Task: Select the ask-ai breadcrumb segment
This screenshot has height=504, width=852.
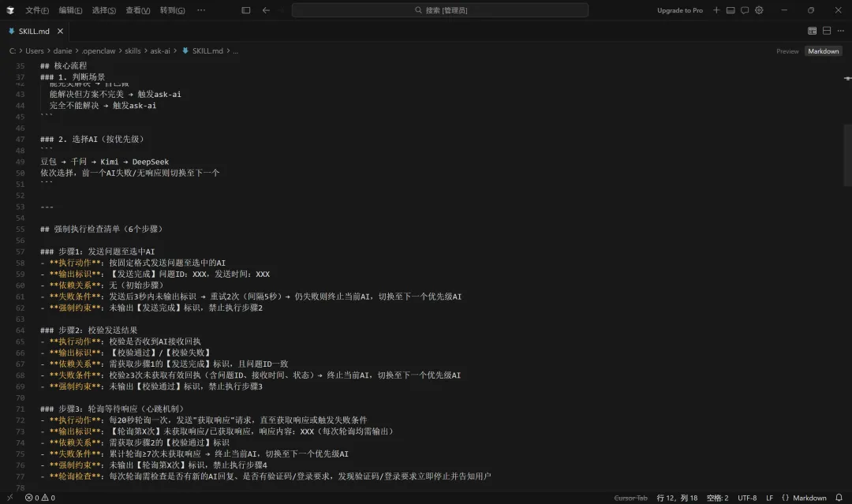Action: (159, 50)
